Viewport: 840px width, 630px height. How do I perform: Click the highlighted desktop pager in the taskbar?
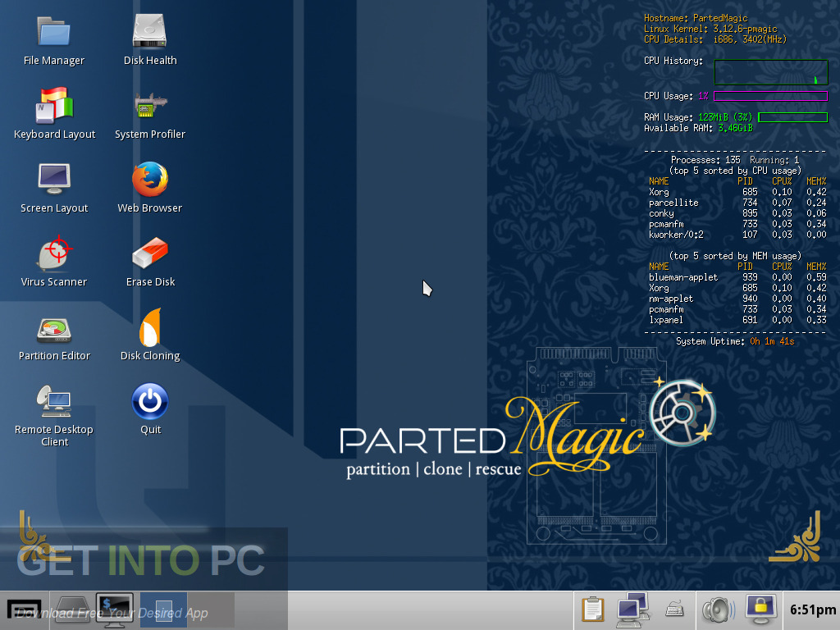tap(163, 610)
